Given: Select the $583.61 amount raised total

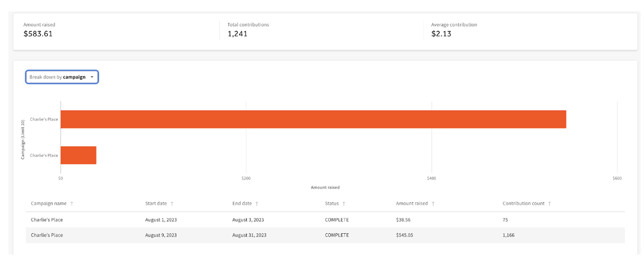Looking at the screenshot, I should [x=38, y=34].
